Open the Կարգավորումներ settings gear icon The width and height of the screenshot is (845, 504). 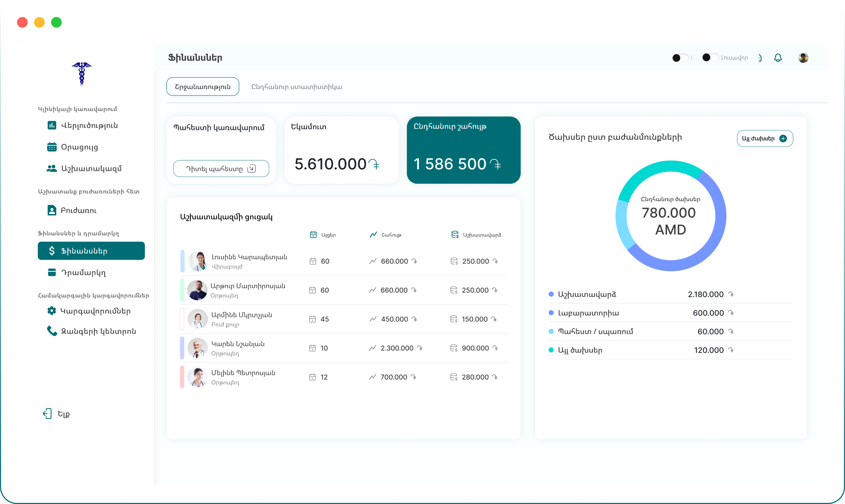(x=52, y=311)
